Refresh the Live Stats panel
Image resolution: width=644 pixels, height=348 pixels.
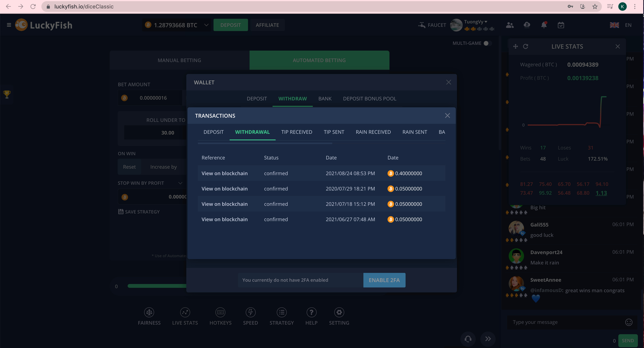526,47
